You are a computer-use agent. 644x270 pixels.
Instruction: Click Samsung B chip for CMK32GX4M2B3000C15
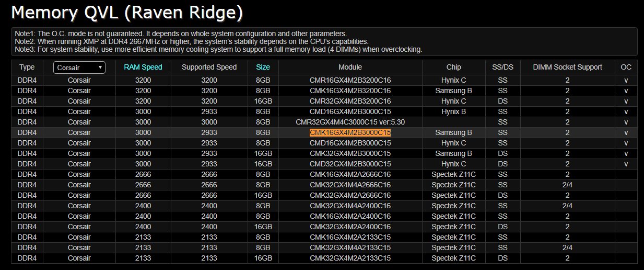(x=453, y=154)
